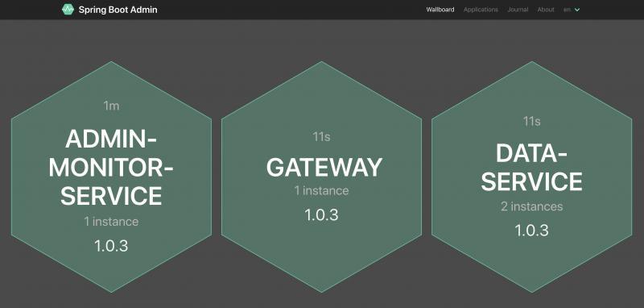Click version 1.0.3 on DATA-SERVICE tile
Viewport: 644px width, 308px height.
[x=532, y=231]
